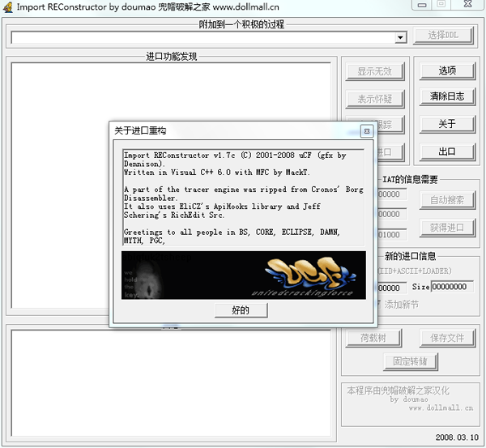
Task: Close the Import REConstructor main window
Action: point(468,4)
